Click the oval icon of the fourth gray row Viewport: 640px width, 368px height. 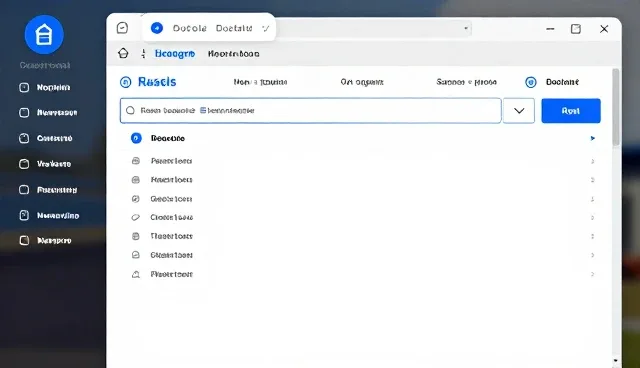click(x=136, y=217)
